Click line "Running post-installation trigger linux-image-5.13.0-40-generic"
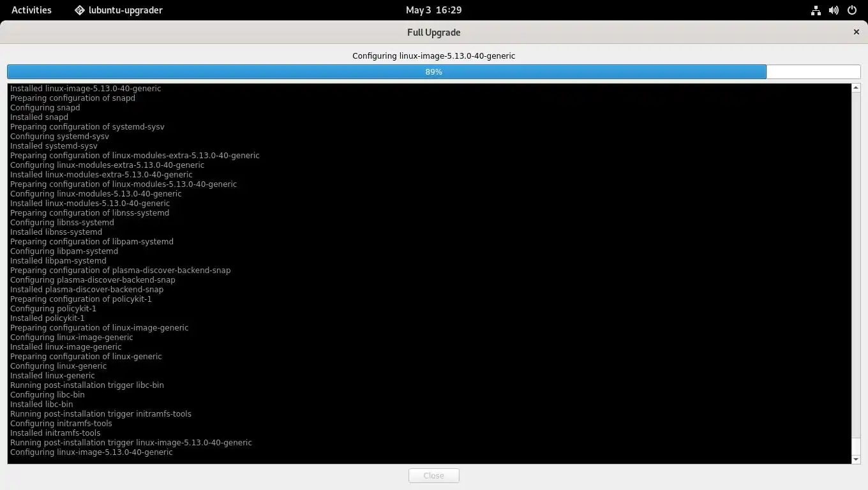The image size is (868, 490). coord(131,443)
